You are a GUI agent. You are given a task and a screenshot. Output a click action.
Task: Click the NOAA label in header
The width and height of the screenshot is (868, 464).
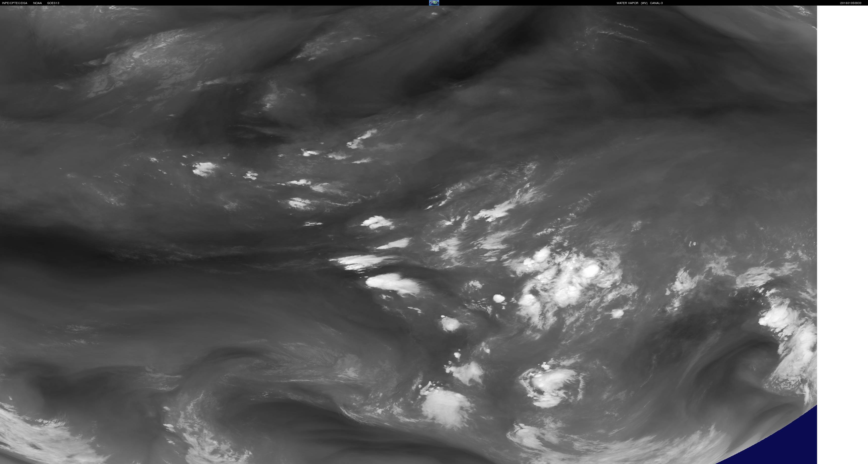(x=37, y=3)
